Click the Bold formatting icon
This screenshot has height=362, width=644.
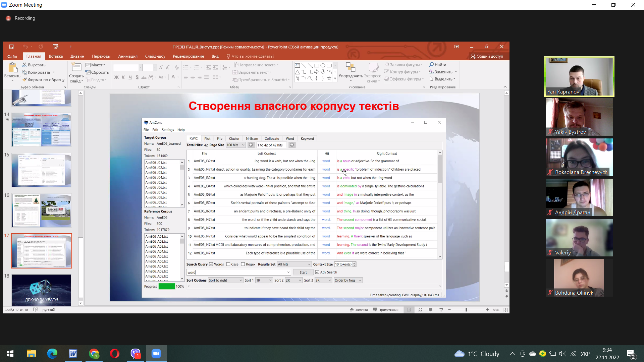click(116, 77)
